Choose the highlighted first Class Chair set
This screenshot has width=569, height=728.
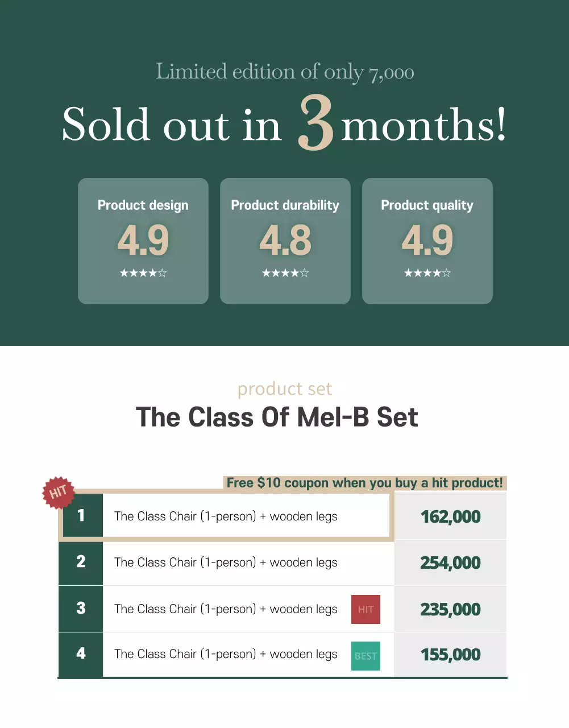click(226, 516)
